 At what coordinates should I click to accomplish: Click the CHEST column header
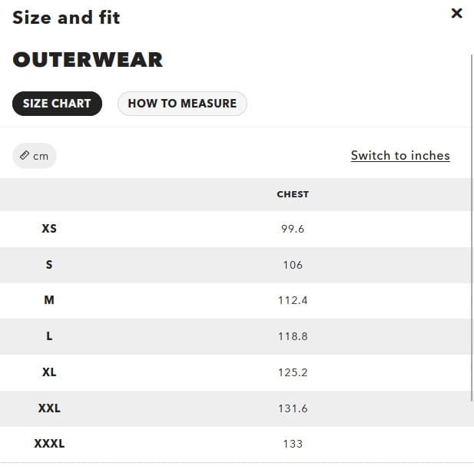click(x=293, y=195)
